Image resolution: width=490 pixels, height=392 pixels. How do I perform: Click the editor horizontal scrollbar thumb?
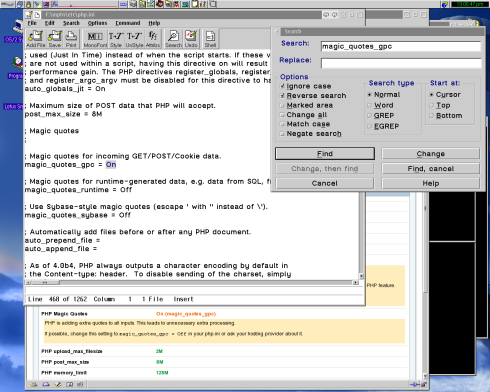coord(45,282)
